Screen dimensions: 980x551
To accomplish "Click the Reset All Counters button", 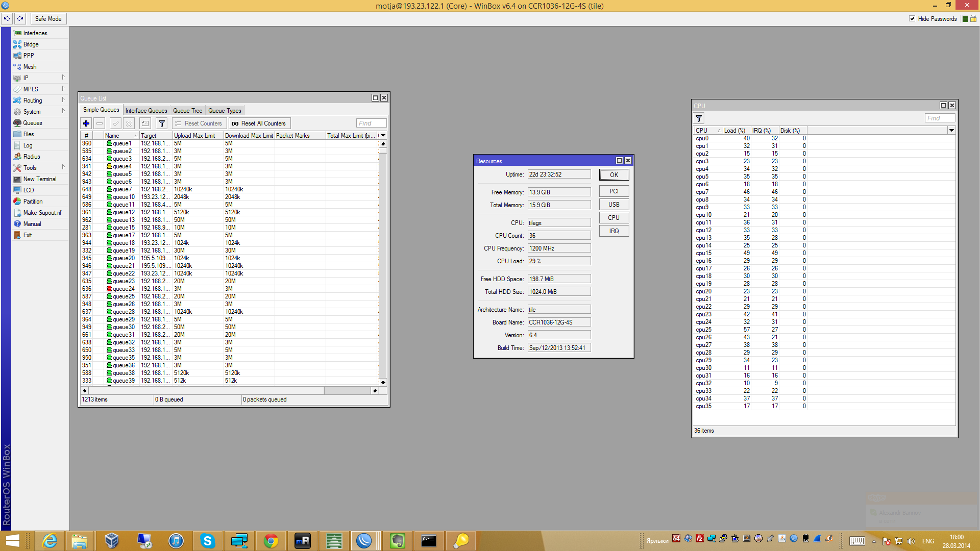I will pos(259,123).
